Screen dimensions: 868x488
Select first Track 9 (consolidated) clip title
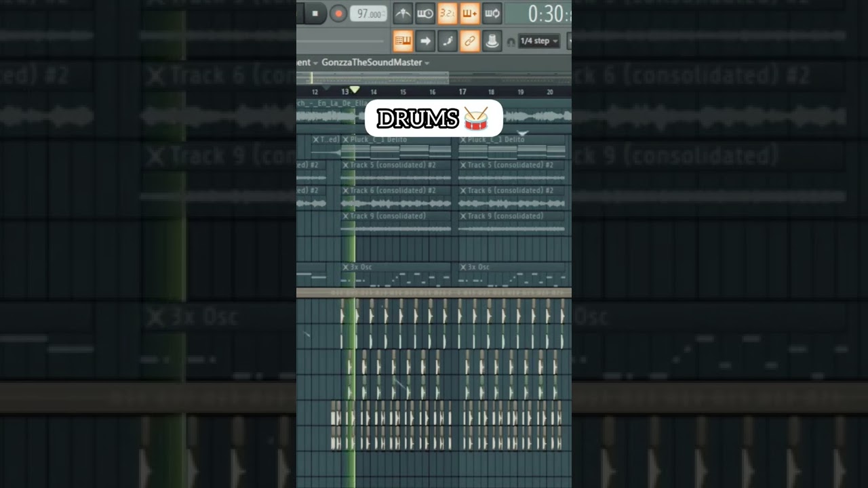coord(389,216)
